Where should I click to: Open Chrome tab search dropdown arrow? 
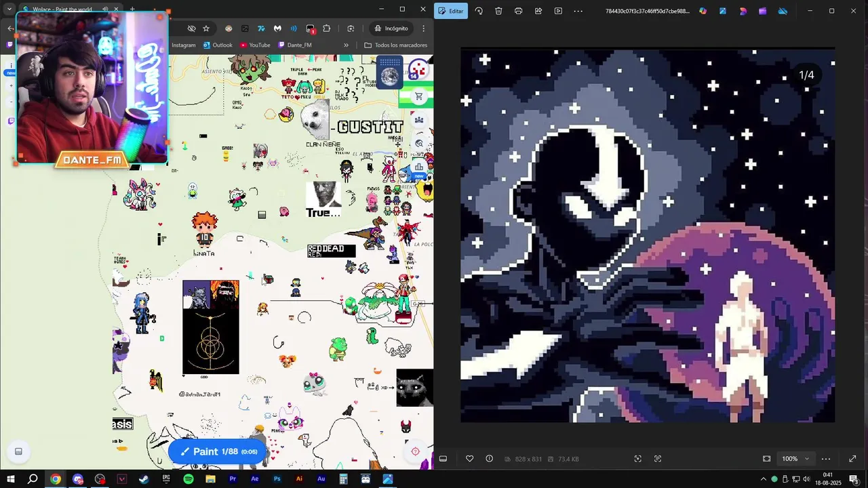click(9, 9)
